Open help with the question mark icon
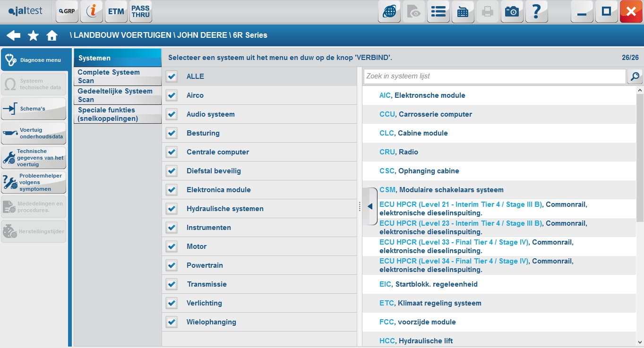Viewport: 644px width, 348px height. (536, 12)
